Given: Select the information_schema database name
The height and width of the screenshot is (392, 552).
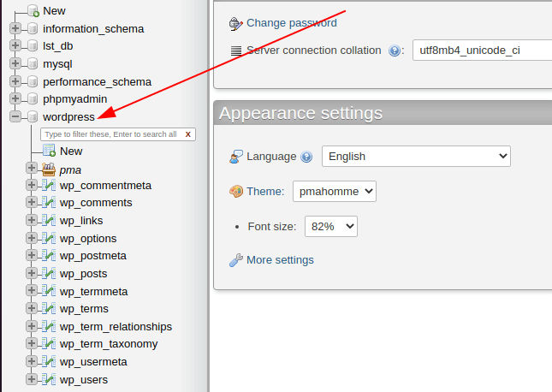Looking at the screenshot, I should tap(93, 29).
